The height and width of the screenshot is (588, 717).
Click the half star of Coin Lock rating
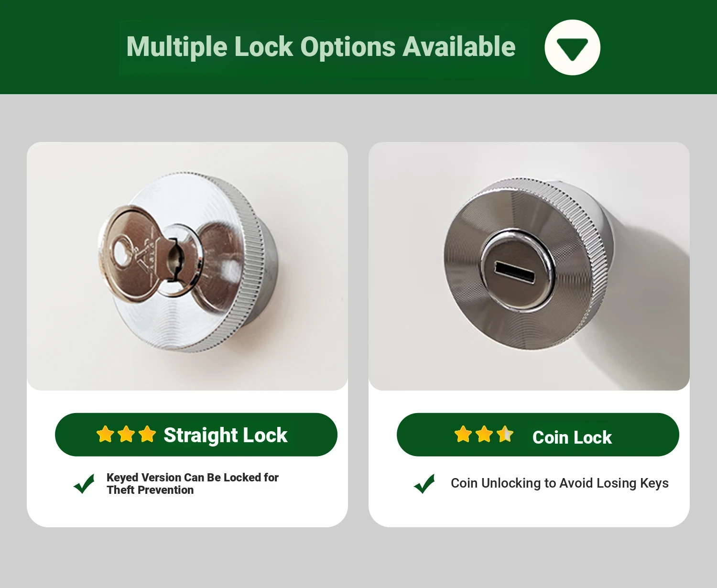(505, 434)
